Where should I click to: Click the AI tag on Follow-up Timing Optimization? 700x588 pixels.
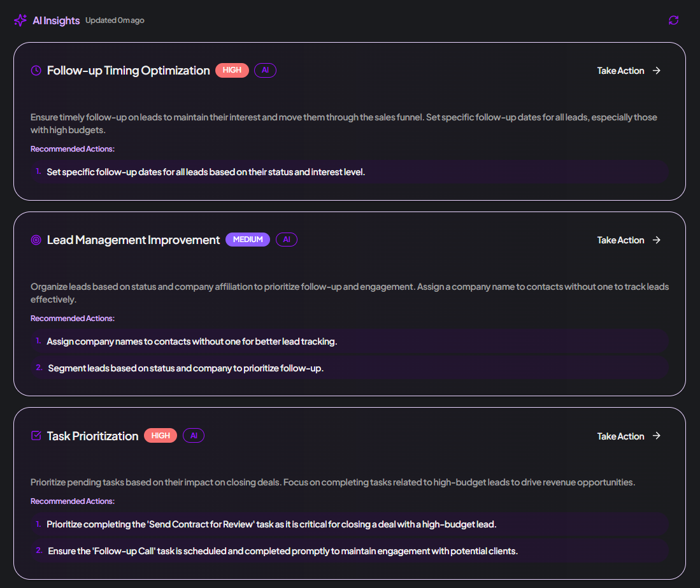265,70
